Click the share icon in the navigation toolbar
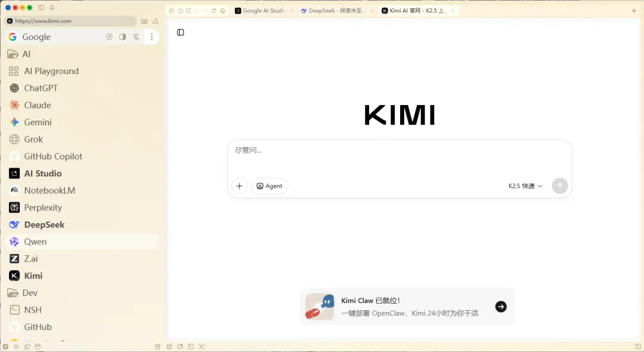 pos(188,11)
